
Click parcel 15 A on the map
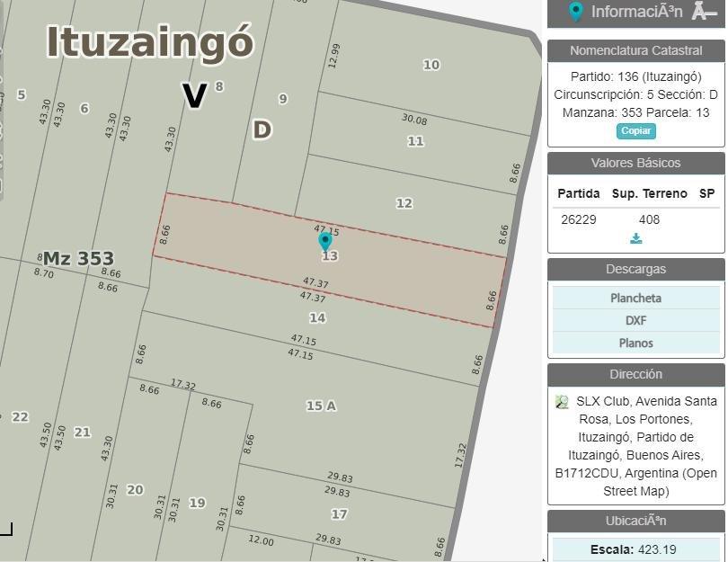click(x=321, y=406)
